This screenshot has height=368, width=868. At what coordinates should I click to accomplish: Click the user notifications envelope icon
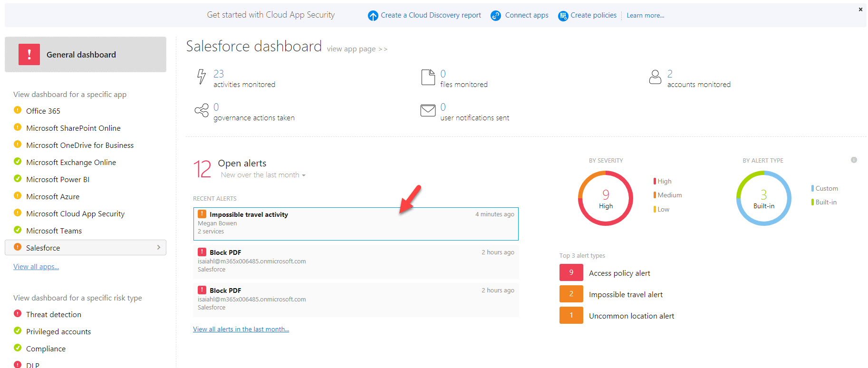(x=428, y=110)
